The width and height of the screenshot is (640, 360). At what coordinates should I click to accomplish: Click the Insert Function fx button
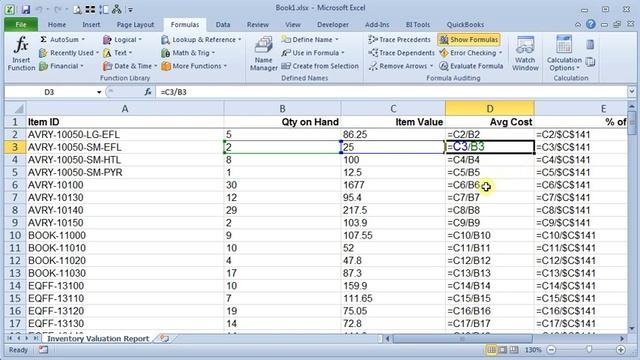21,54
